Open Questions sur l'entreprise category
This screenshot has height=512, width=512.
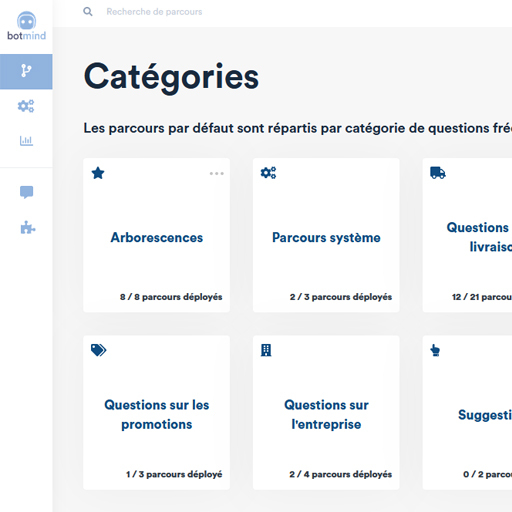[x=326, y=413]
